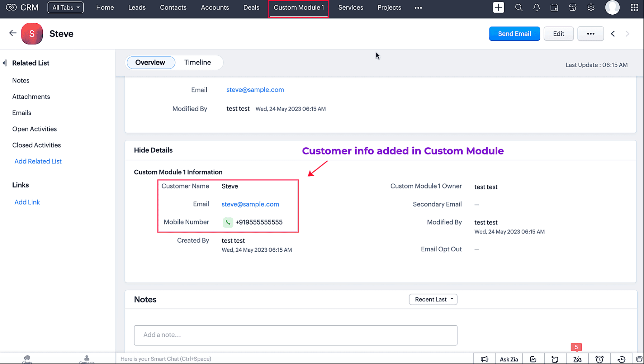Viewport: 644px width, 364px height.
Task: Click the green phone call icon
Action: [228, 222]
